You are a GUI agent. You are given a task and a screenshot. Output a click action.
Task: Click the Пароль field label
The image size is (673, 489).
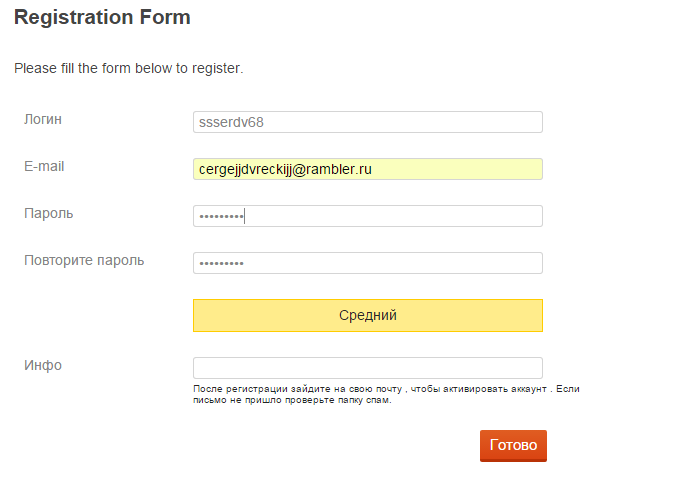pos(48,213)
